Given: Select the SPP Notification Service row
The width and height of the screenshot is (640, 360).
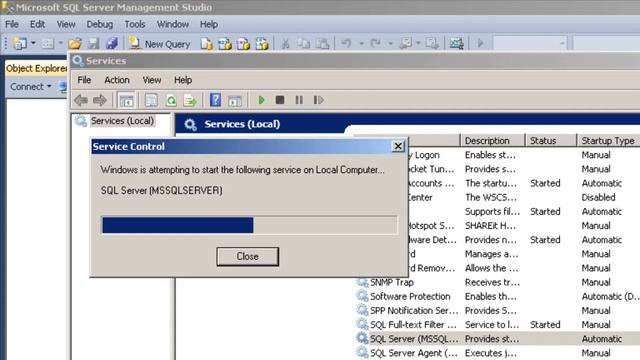Looking at the screenshot, I should pos(498,311).
